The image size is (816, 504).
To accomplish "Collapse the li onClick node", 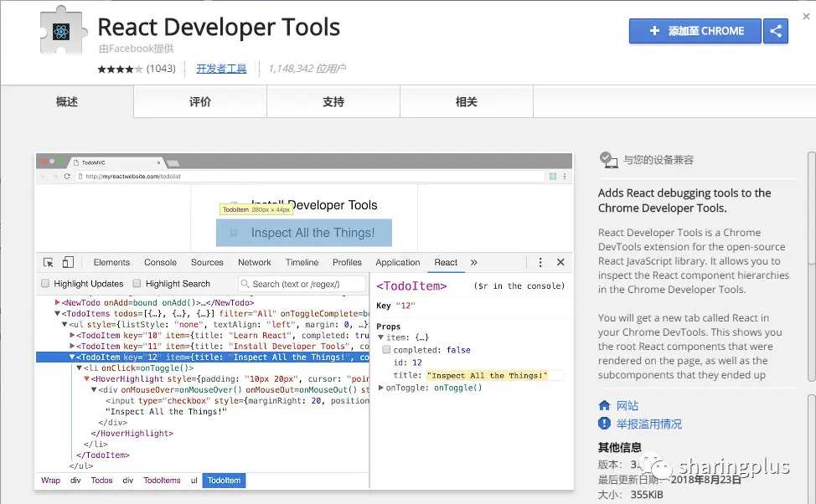I will tap(79, 368).
